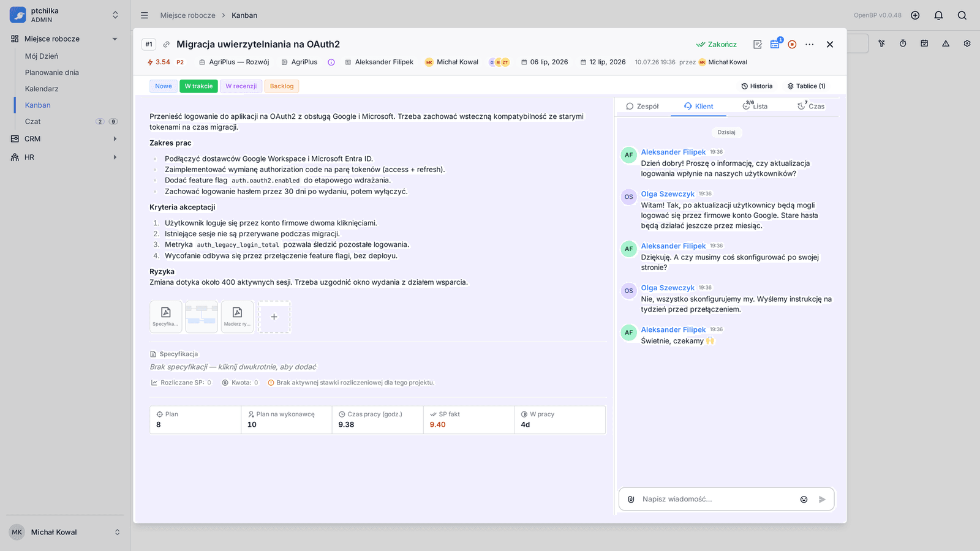
Task: Open the ptchilka workspace switcher chevrons
Action: [115, 15]
